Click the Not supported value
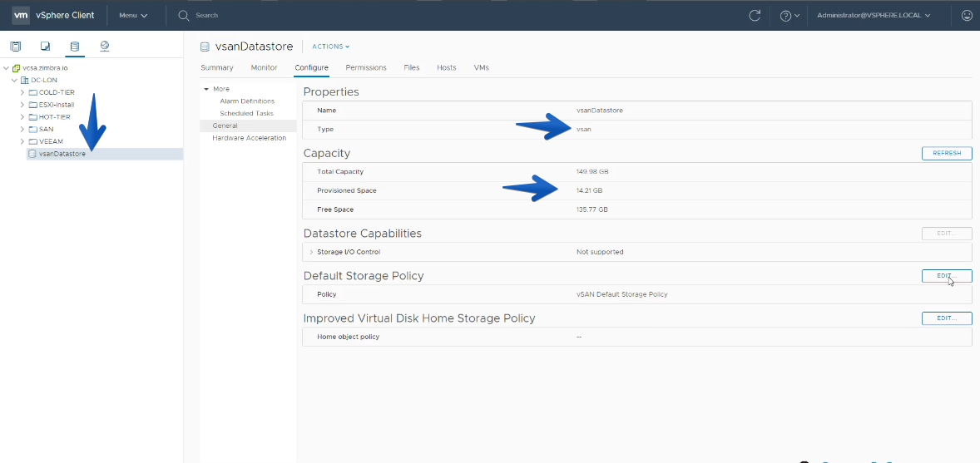The image size is (980, 463). (x=599, y=252)
